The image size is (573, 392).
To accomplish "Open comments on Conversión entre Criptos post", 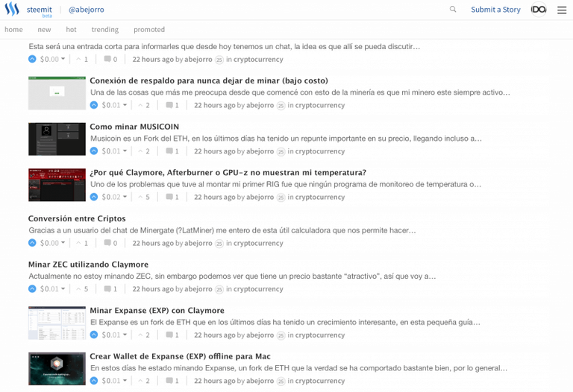I will pyautogui.click(x=110, y=243).
